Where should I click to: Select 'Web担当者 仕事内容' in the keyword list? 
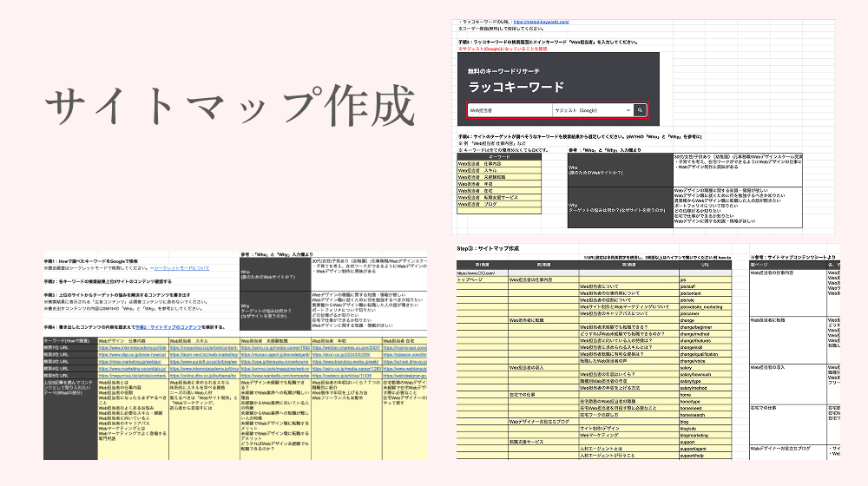pyautogui.click(x=499, y=164)
